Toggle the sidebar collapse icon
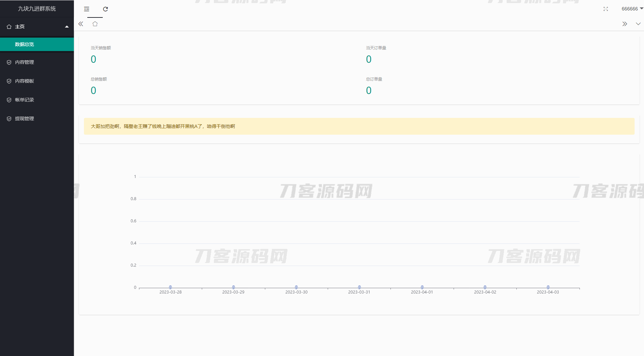 click(87, 9)
